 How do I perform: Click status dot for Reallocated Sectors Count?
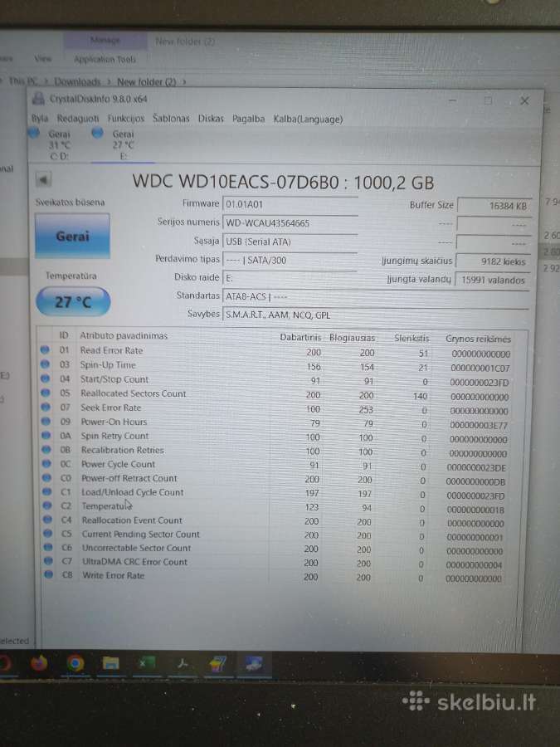pyautogui.click(x=46, y=393)
